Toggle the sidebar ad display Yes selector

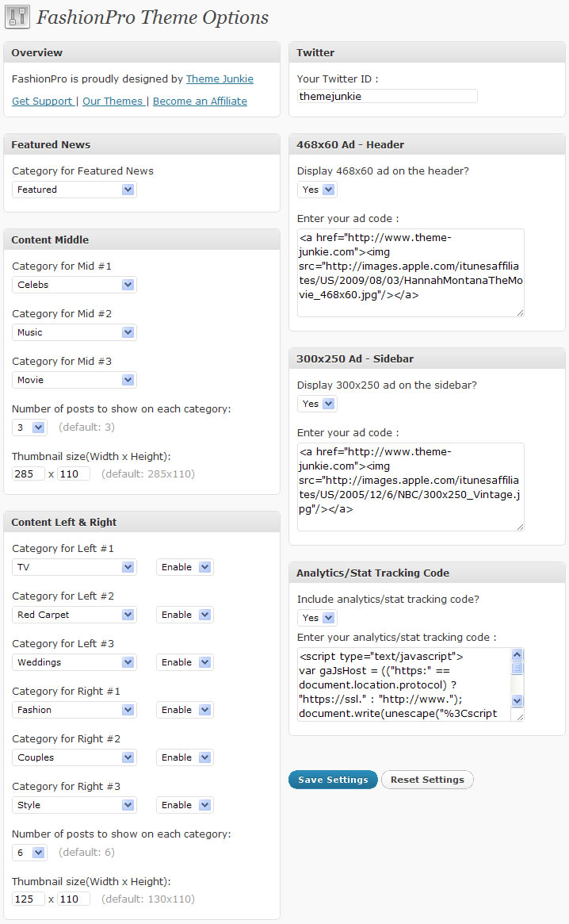coord(318,404)
